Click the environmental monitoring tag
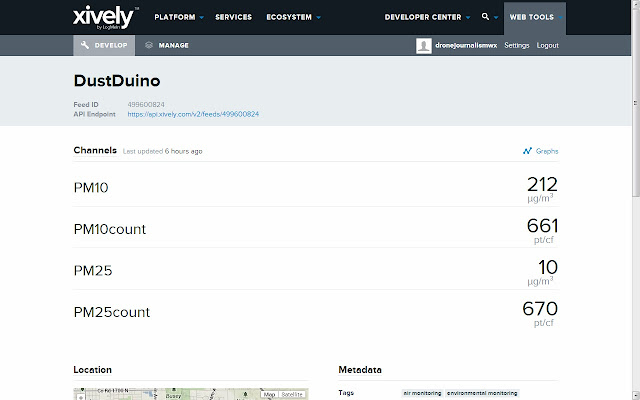The height and width of the screenshot is (400, 640). (482, 393)
